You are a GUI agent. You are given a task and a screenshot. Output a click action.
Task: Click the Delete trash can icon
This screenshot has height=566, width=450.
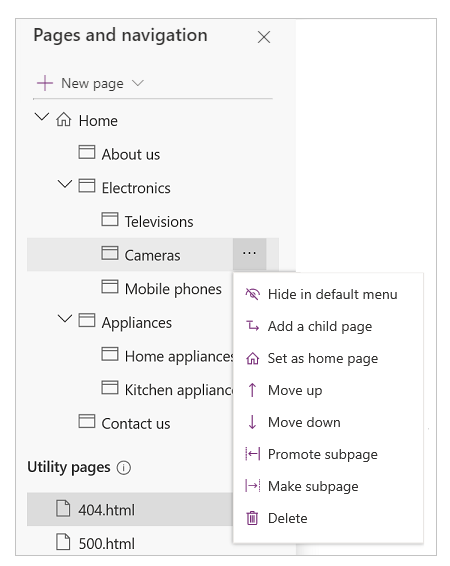click(252, 518)
